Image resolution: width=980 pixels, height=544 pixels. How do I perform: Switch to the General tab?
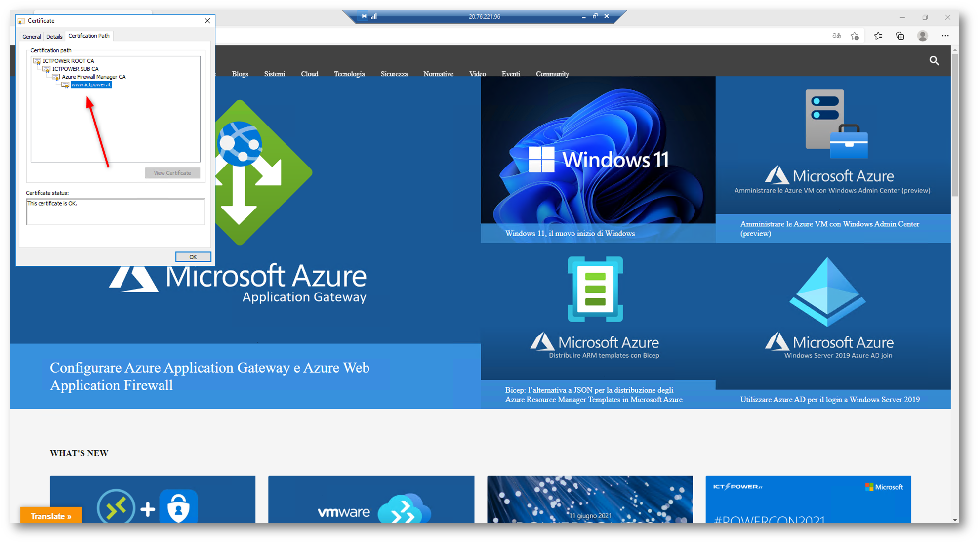click(32, 37)
